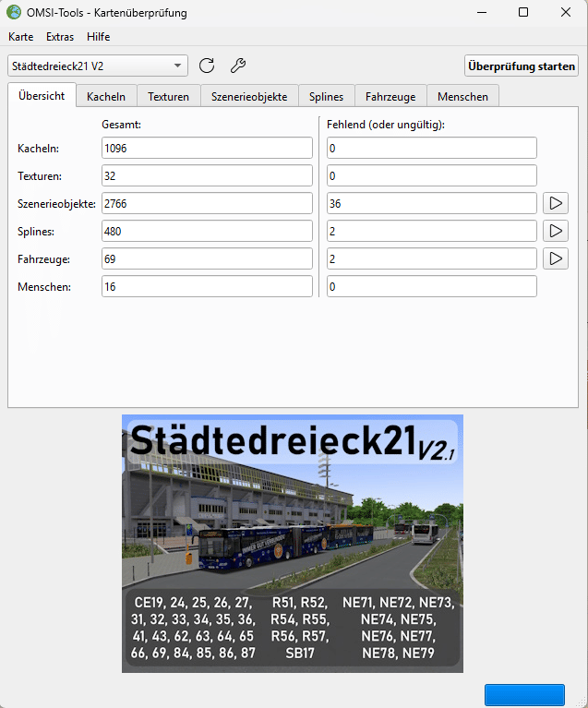Image resolution: width=588 pixels, height=708 pixels.
Task: Select the Splines tab
Action: coord(327,96)
